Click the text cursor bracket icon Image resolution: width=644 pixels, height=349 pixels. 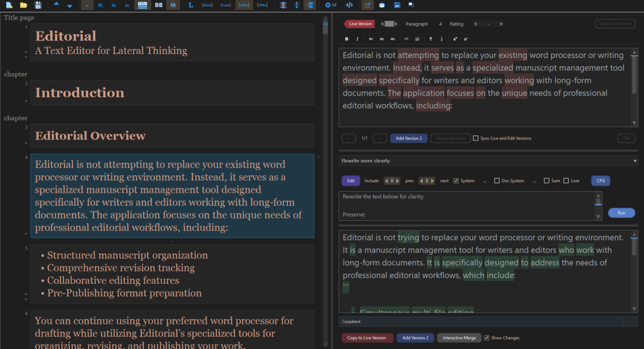point(296,5)
